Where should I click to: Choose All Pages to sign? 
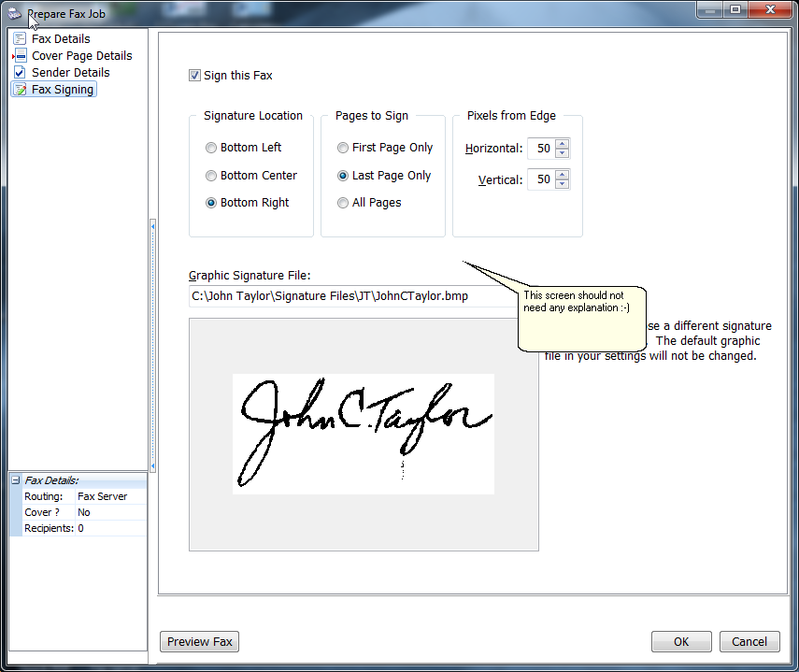343,203
